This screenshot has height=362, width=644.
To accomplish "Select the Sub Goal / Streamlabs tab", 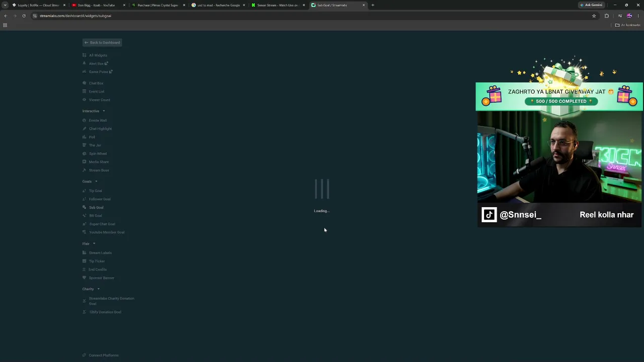I will pyautogui.click(x=337, y=5).
